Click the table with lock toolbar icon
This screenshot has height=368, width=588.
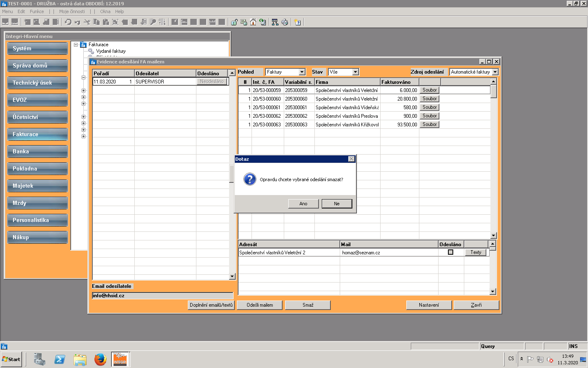(x=244, y=22)
